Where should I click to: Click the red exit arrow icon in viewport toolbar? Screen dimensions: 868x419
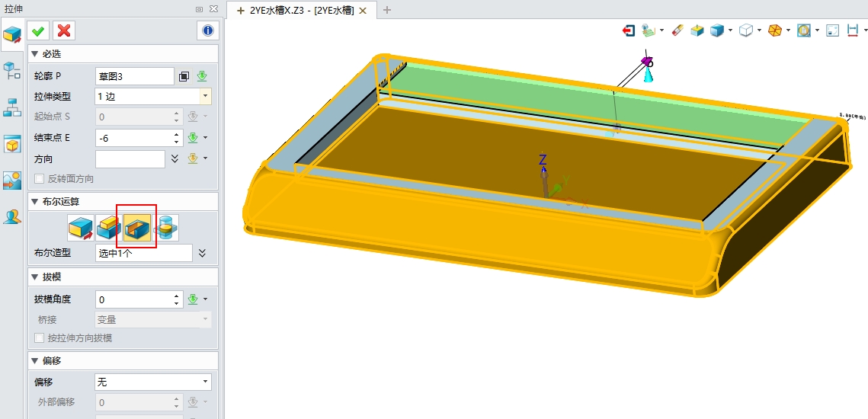[629, 30]
